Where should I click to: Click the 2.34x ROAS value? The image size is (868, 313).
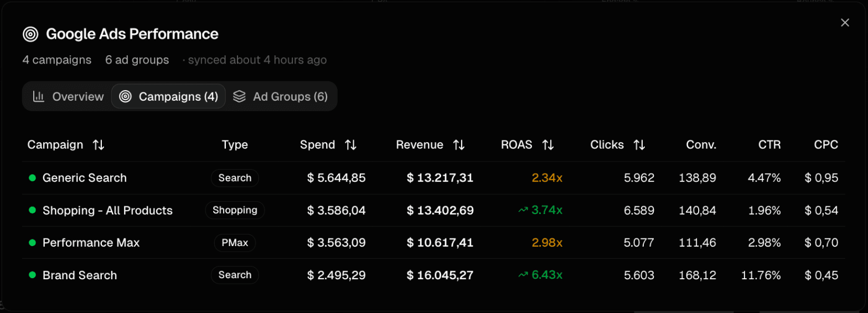(x=547, y=178)
